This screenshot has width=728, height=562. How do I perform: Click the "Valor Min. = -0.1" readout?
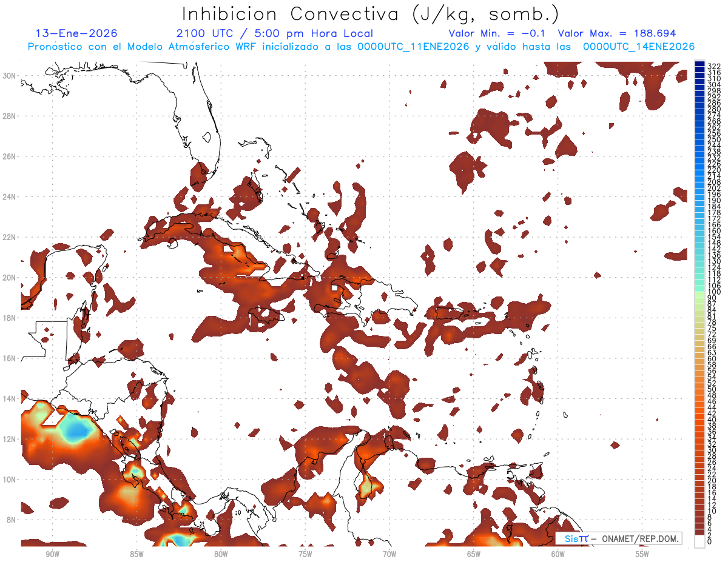click(497, 33)
